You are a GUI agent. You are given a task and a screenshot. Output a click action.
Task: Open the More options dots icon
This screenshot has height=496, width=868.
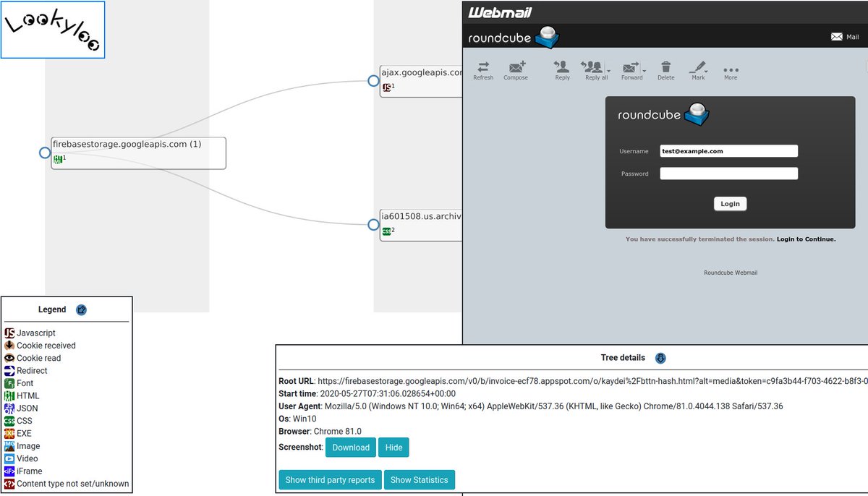click(731, 69)
